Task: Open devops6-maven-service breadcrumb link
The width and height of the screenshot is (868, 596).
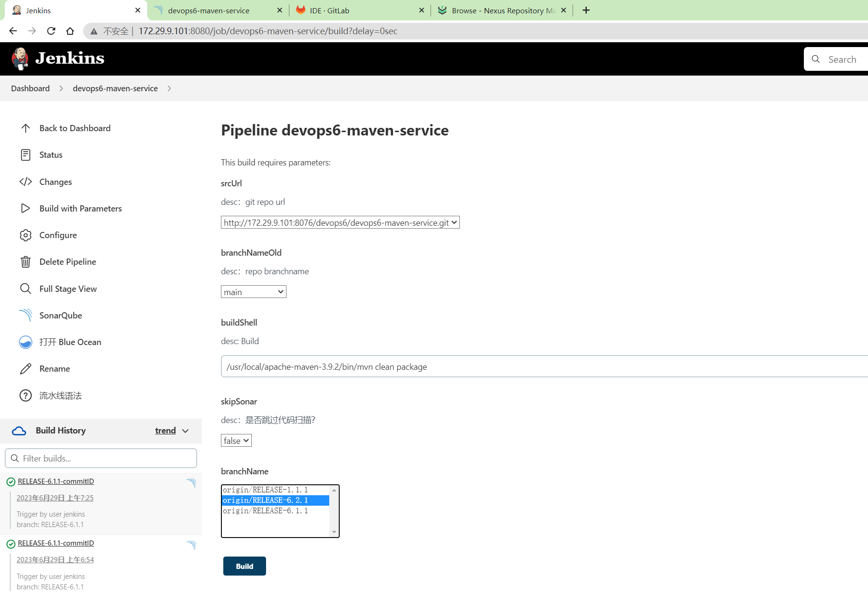Action: [115, 88]
